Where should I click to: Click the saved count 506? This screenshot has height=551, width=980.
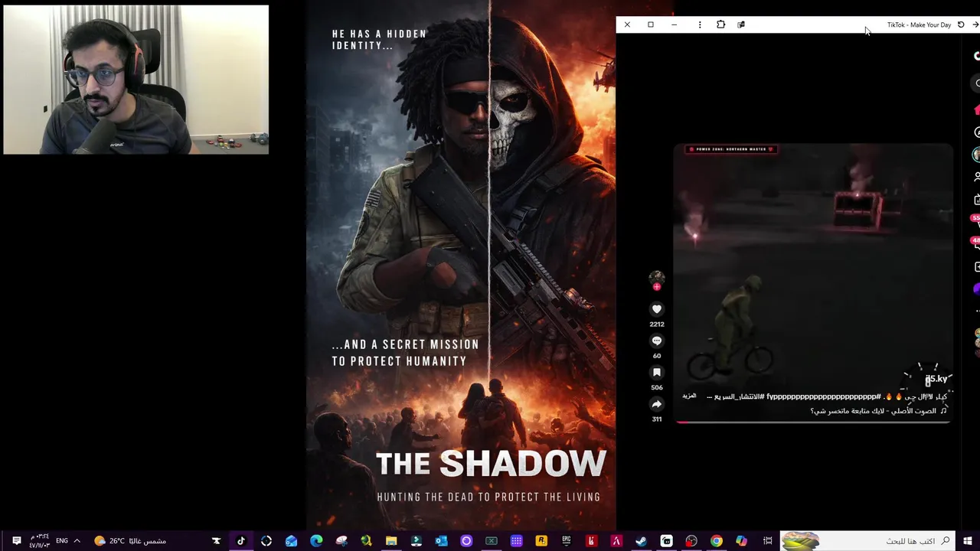pyautogui.click(x=656, y=388)
